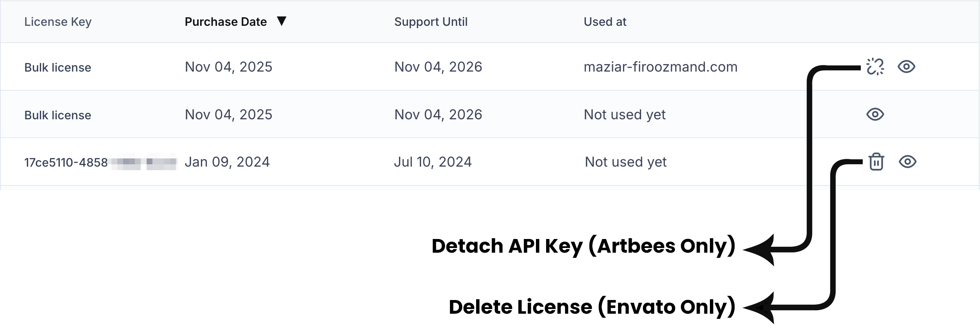The height and width of the screenshot is (336, 980).
Task: Select second Bulk license row label
Action: point(58,115)
